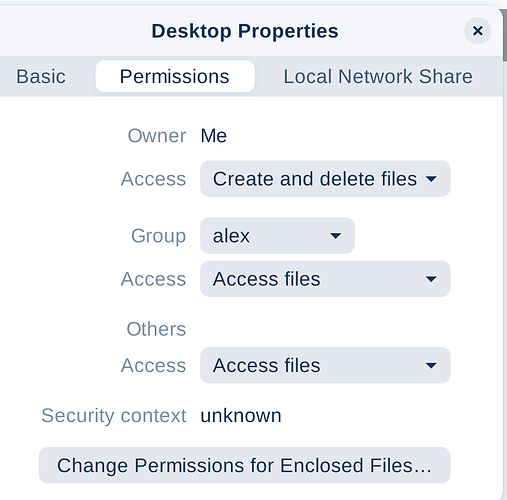Click the 'Others' section label
The width and height of the screenshot is (507, 500).
tap(156, 329)
